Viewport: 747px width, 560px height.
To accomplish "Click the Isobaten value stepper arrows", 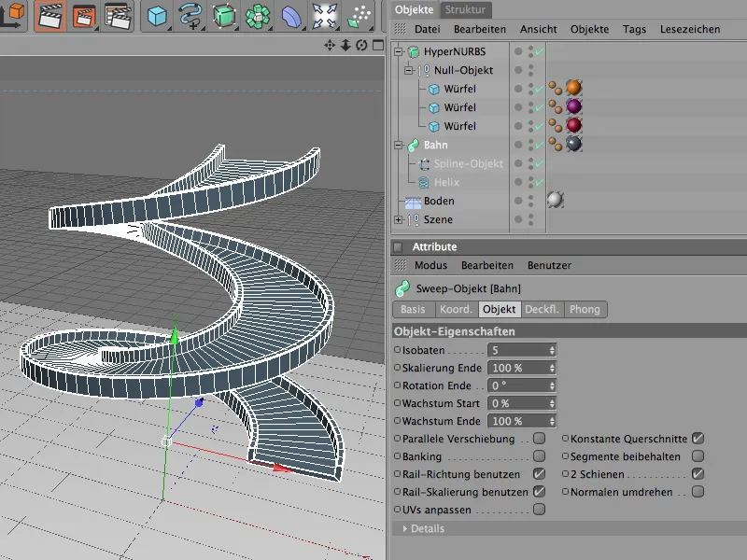I will 552,351.
